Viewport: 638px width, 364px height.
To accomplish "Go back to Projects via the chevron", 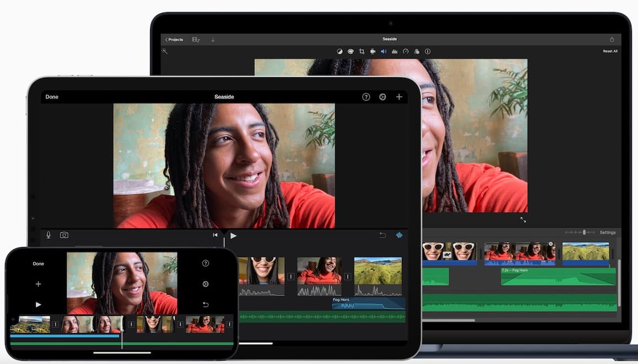I will (174, 40).
